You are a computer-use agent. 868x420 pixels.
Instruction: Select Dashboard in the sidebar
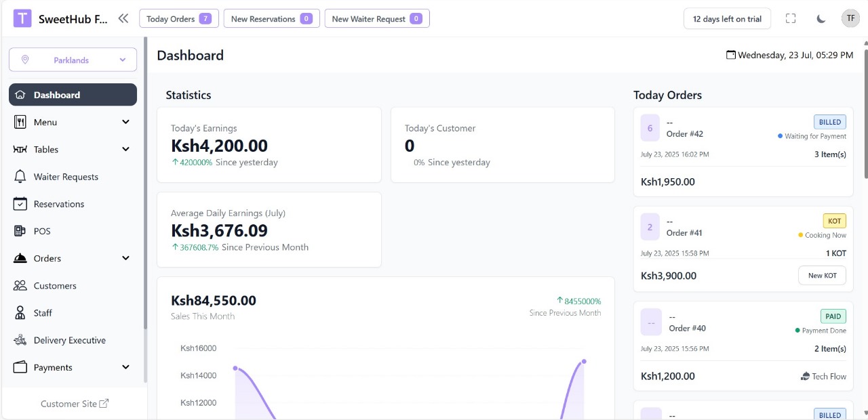(x=73, y=95)
